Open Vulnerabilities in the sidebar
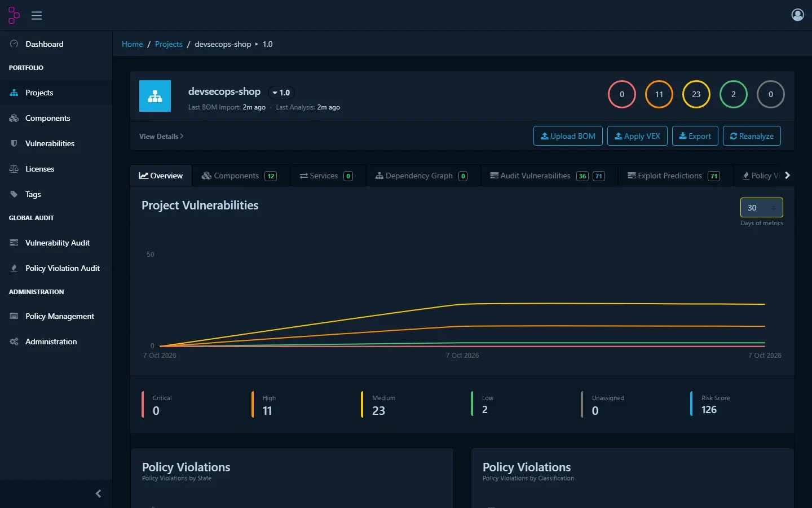The width and height of the screenshot is (812, 508). pos(56,143)
